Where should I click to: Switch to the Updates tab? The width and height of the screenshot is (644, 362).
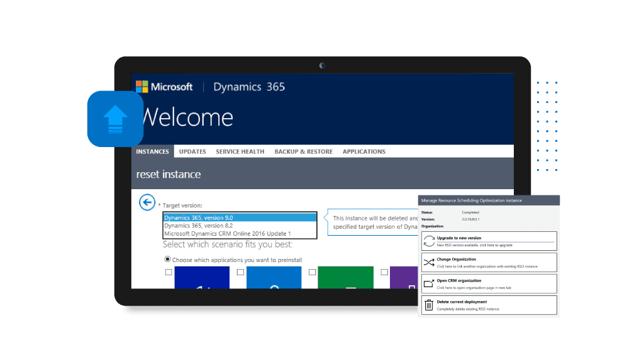(192, 151)
